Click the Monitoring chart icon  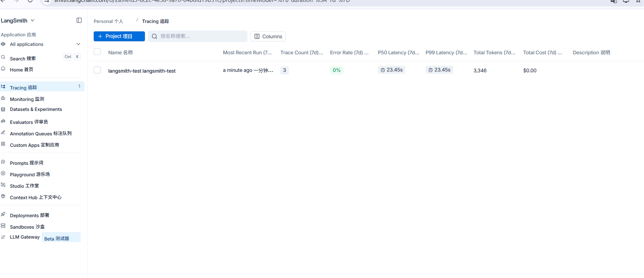tap(3, 98)
